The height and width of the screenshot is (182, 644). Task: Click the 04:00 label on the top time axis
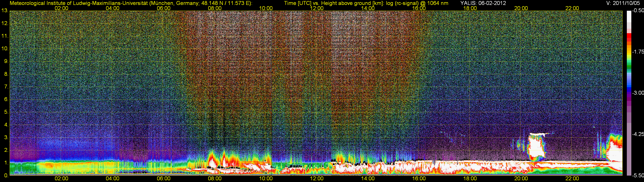coord(112,8)
